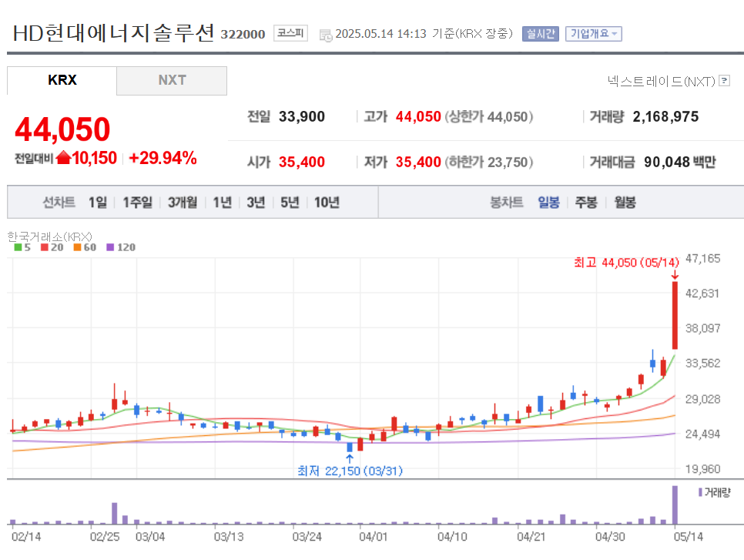Click the trading volume 2,168,975
The height and width of the screenshot is (560, 744).
[665, 117]
